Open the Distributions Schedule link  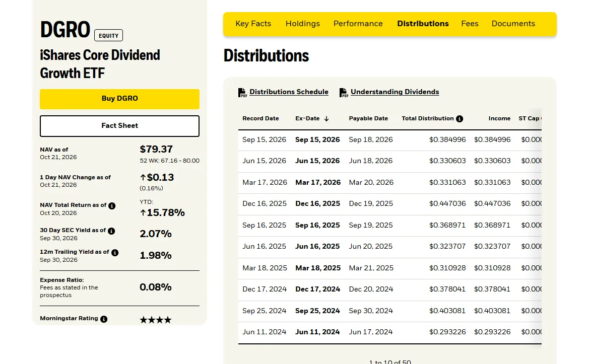tap(289, 92)
